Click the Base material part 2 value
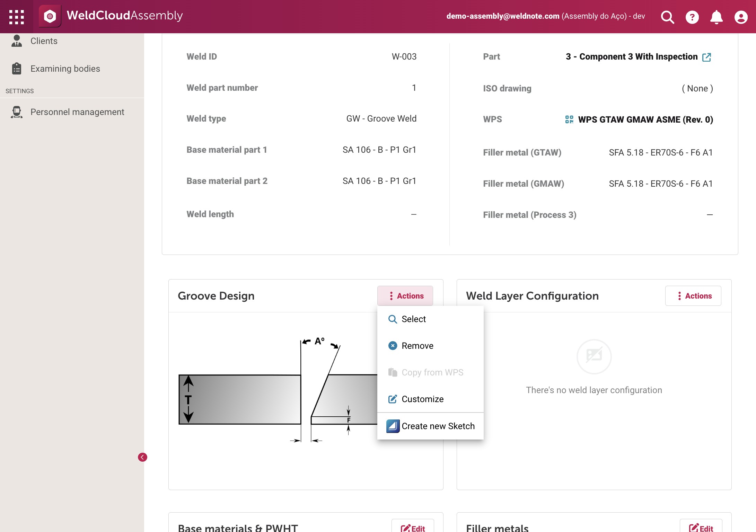Image resolution: width=756 pixels, height=532 pixels. (379, 181)
